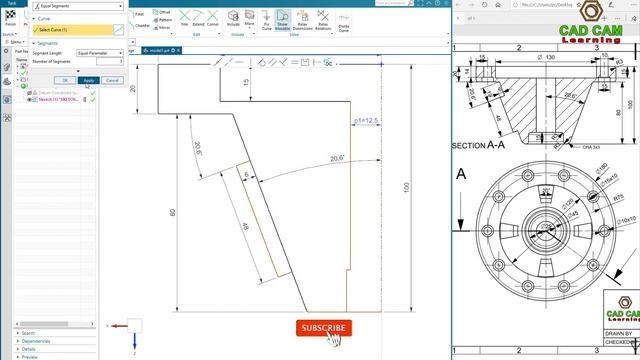Screen dimensions: 640x360
Task: Click the curve selection icon beside Select Curve
Action: click(x=118, y=30)
